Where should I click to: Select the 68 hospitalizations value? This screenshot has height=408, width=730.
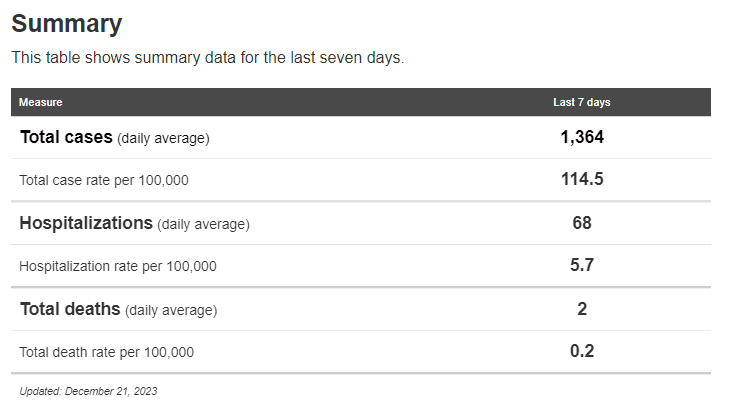tap(582, 223)
